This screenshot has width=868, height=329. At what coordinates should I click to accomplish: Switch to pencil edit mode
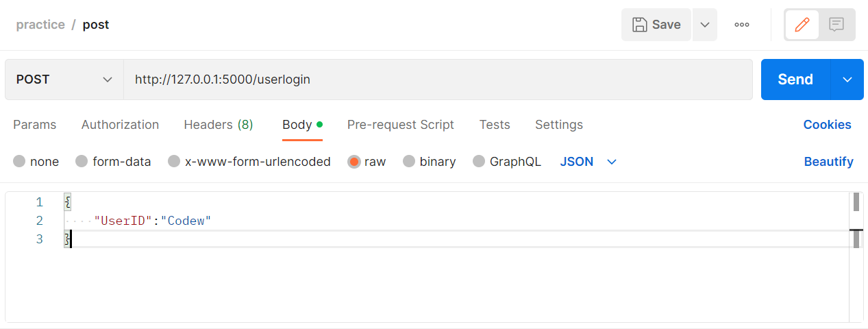pos(802,25)
